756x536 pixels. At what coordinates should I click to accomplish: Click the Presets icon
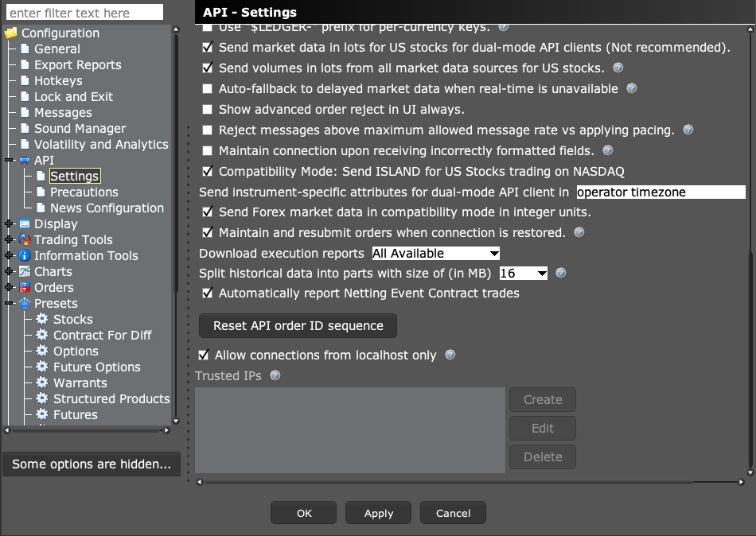25,303
